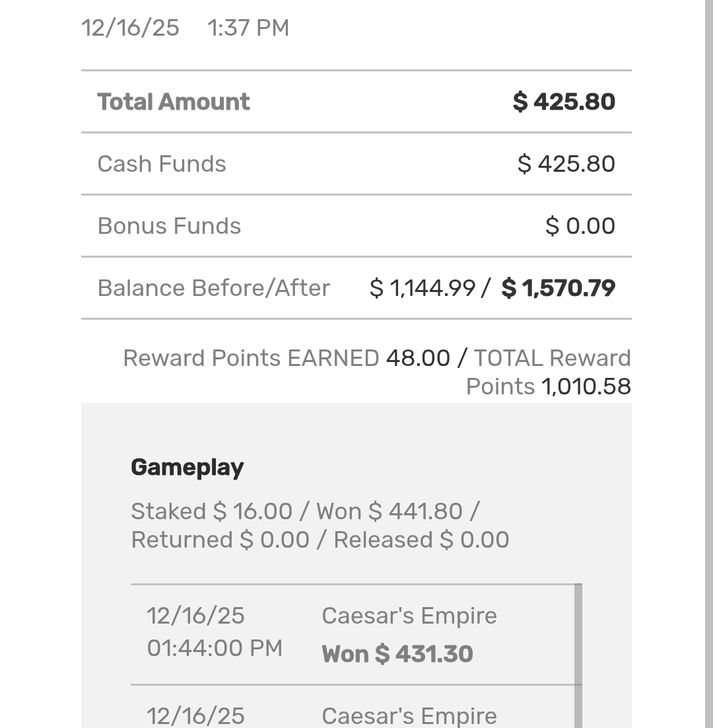Click the 01:44:00 PM gameplay timestamp

[x=215, y=648]
